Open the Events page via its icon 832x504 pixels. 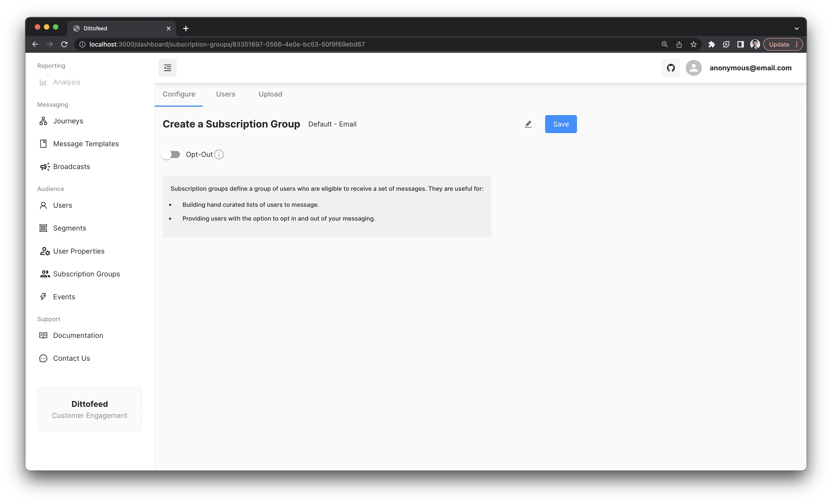pos(43,296)
